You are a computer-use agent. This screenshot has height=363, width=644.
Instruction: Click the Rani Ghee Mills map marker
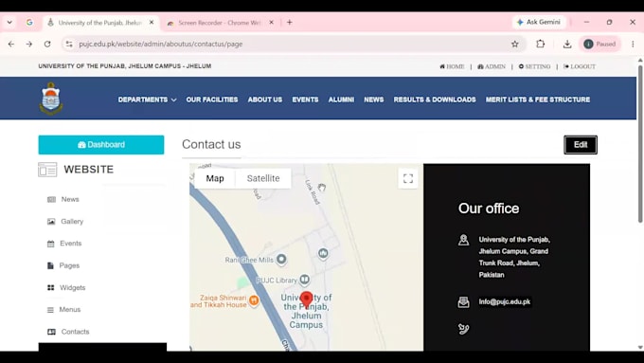tap(281, 260)
